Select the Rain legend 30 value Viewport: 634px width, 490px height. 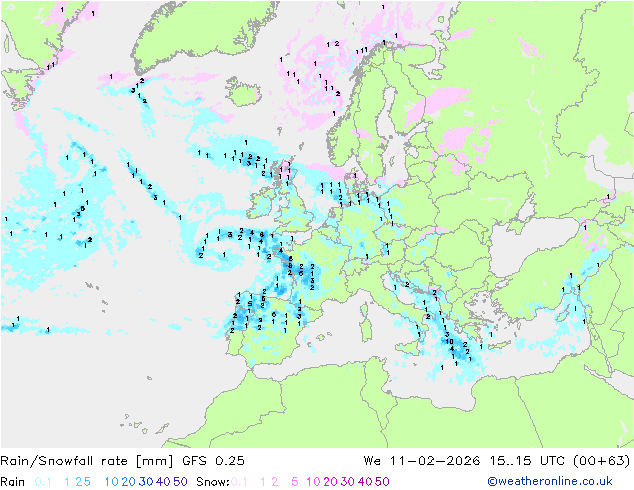[146, 482]
